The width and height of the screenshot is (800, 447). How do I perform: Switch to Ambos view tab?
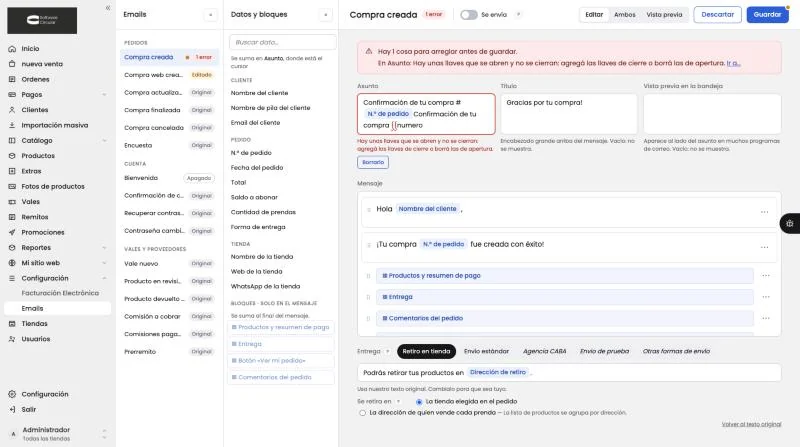(624, 15)
